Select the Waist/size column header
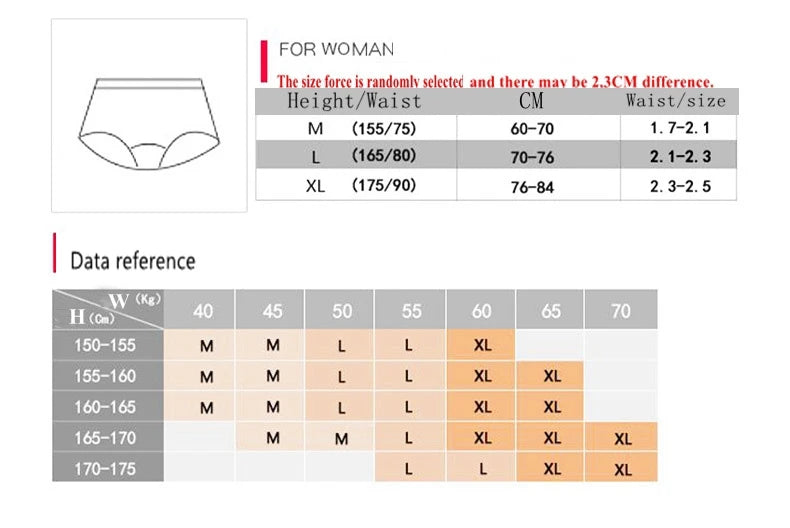Image resolution: width=790 pixels, height=528 pixels. [x=673, y=101]
